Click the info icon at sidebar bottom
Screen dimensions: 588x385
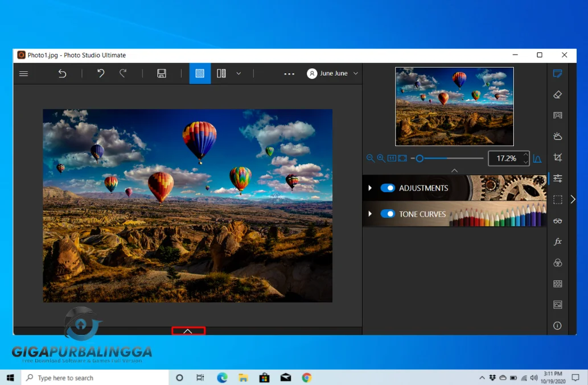tap(558, 325)
